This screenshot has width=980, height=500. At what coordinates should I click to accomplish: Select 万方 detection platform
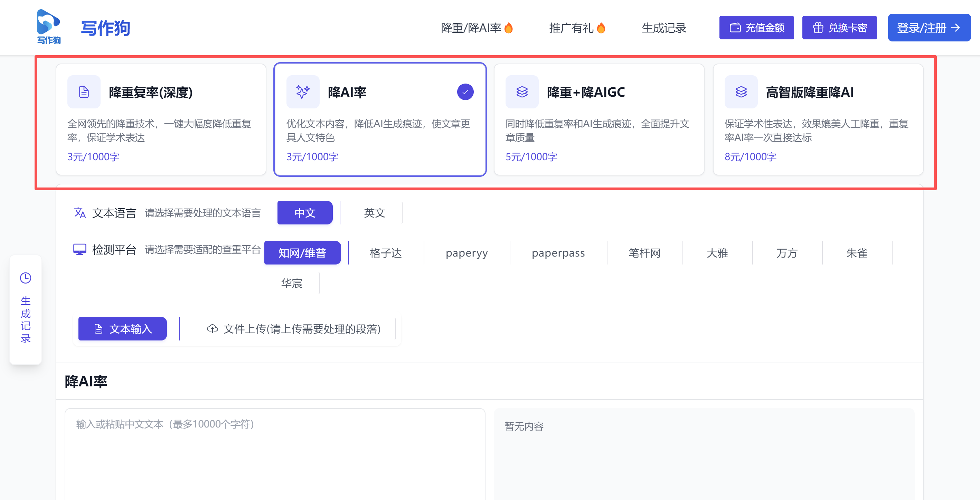click(x=787, y=252)
